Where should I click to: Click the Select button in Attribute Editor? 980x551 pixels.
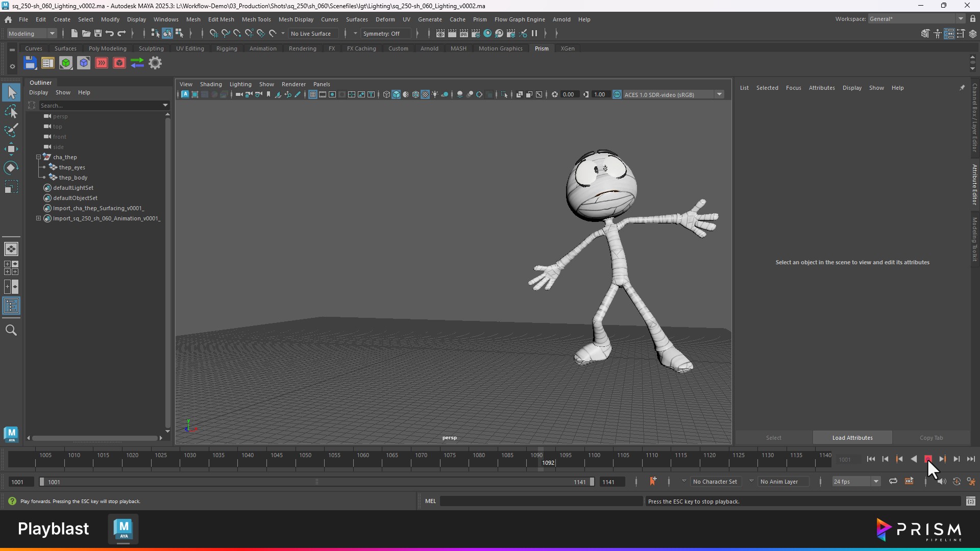[x=773, y=438]
